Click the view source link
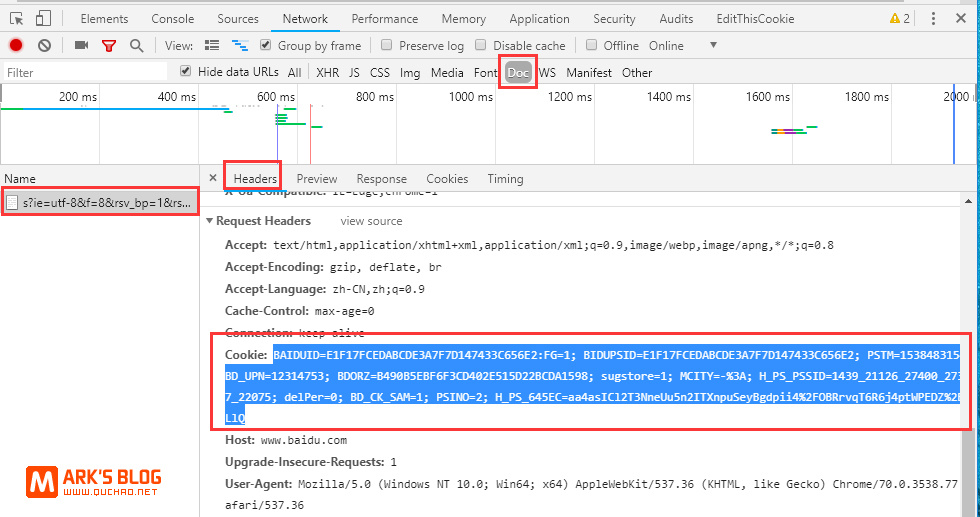This screenshot has width=980, height=517. [x=371, y=221]
